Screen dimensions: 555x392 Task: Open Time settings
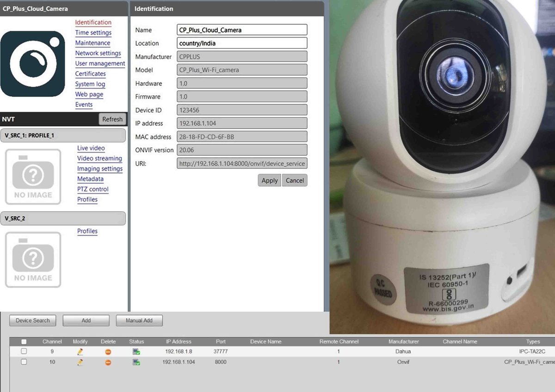point(93,33)
